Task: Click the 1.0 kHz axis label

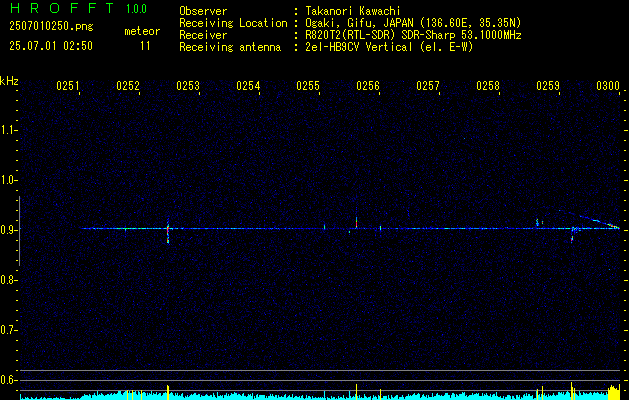Action: (8, 180)
